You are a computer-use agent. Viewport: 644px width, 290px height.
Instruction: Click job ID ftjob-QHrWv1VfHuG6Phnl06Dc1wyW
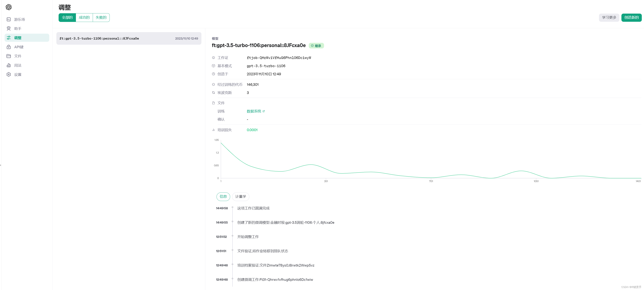[x=279, y=58]
